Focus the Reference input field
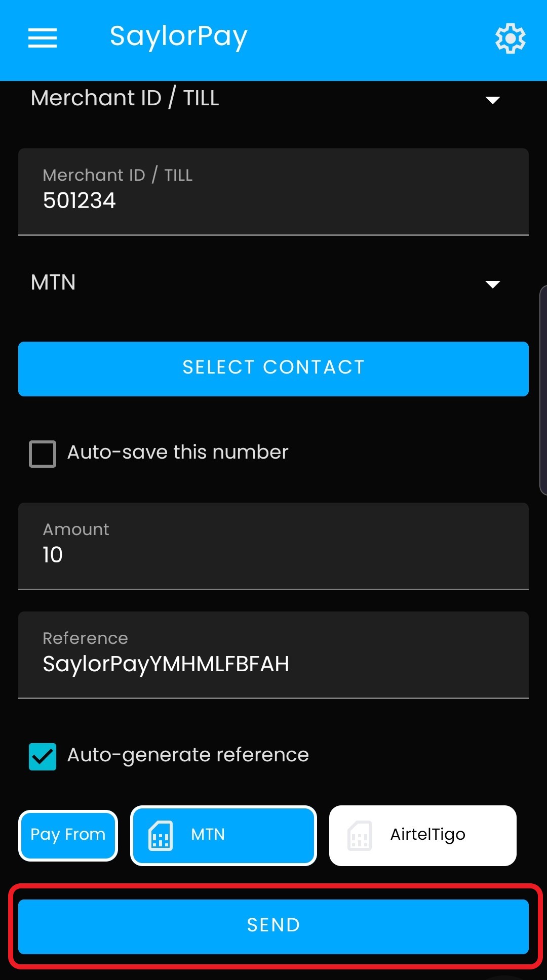The image size is (547, 980). pyautogui.click(x=273, y=655)
